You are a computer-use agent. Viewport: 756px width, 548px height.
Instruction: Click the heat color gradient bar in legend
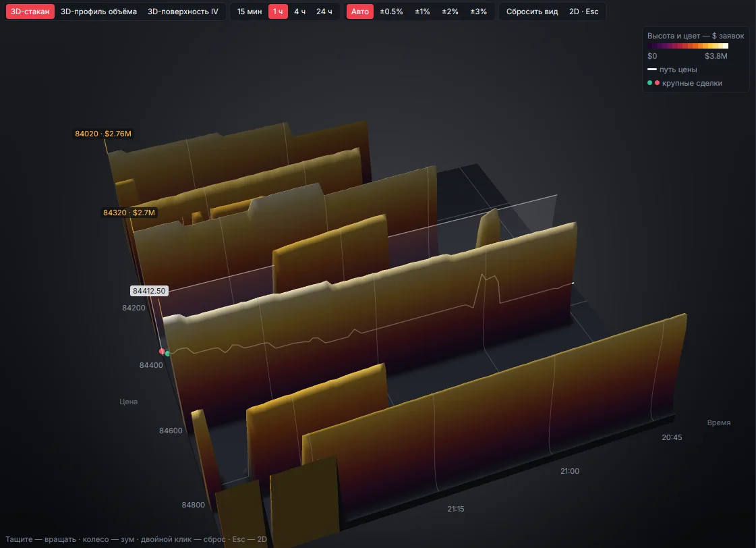click(x=687, y=46)
